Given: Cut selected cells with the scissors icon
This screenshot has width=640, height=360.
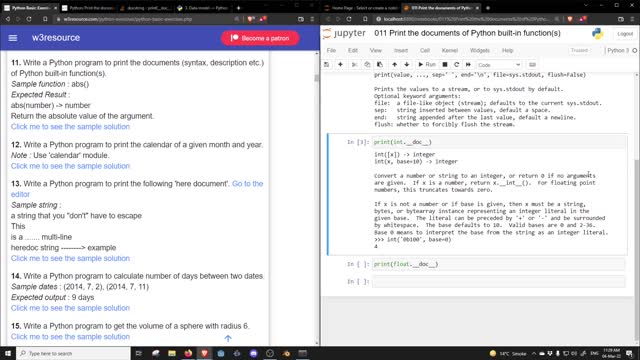Looking at the screenshot, I should [x=354, y=64].
